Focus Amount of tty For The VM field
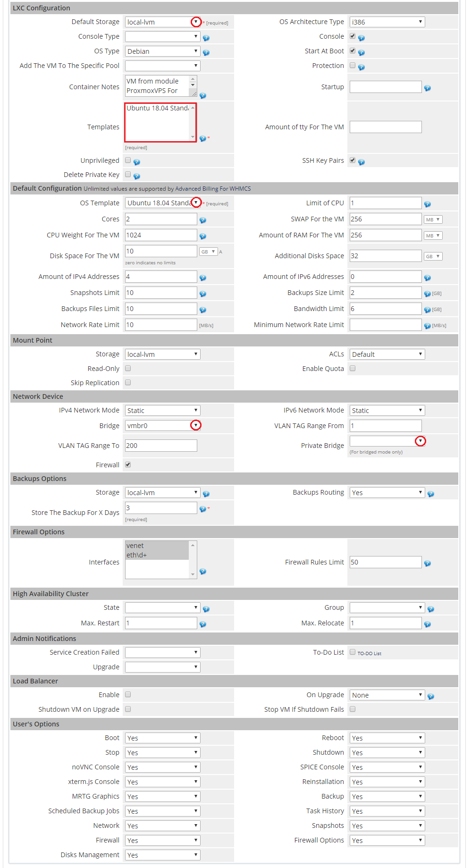Viewport: 471px width, 868px height. tap(386, 127)
